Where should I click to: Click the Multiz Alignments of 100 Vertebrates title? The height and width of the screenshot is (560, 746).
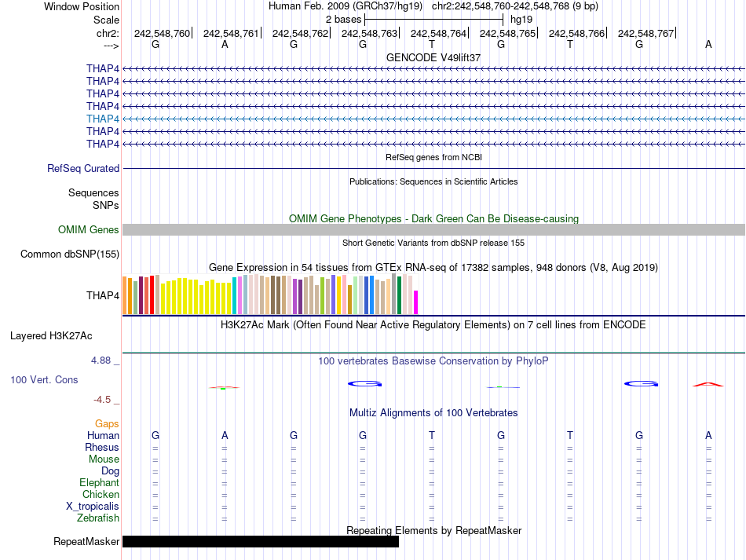click(433, 413)
